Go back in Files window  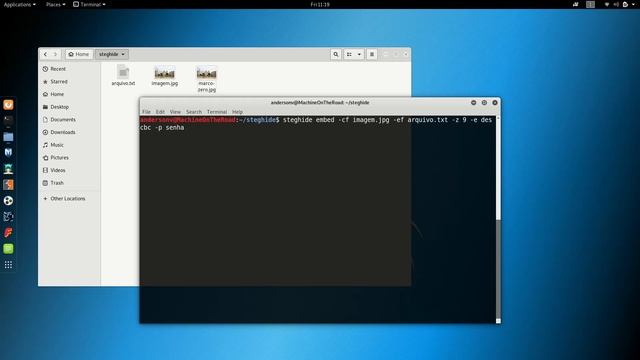tap(45, 54)
